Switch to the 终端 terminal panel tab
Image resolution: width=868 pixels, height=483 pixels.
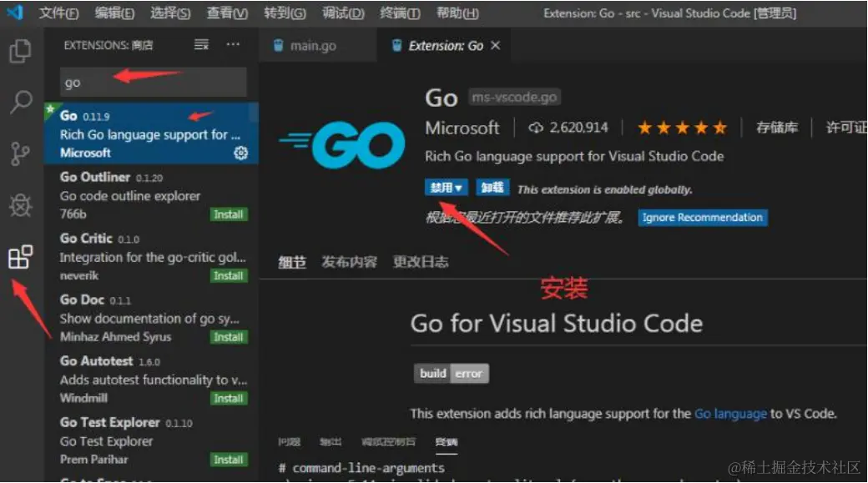pyautogui.click(x=447, y=441)
